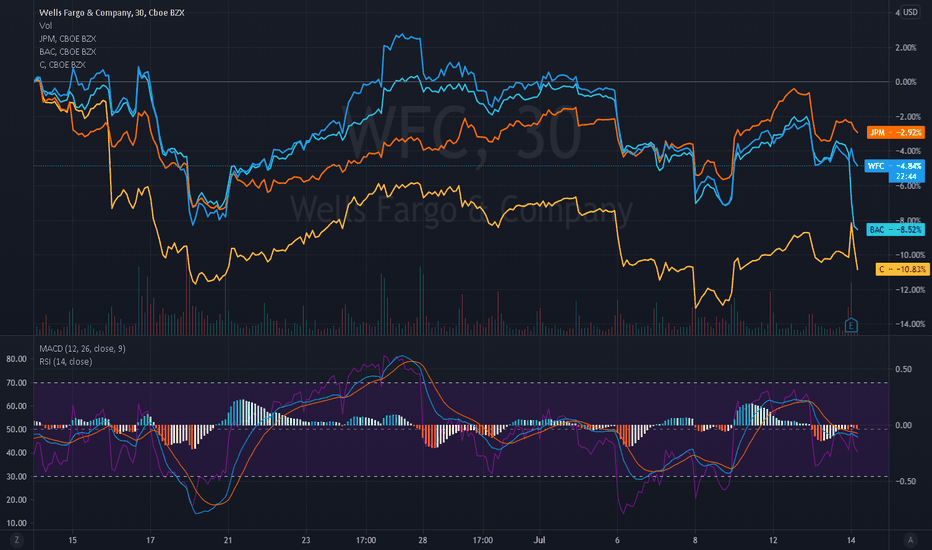Click the 70.00 RSI scale value
The width and height of the screenshot is (932, 550).
(x=16, y=383)
